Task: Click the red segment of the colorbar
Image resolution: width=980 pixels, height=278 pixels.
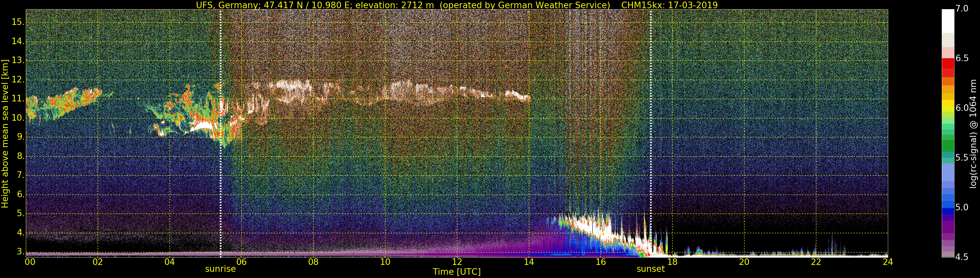Action: (948, 68)
